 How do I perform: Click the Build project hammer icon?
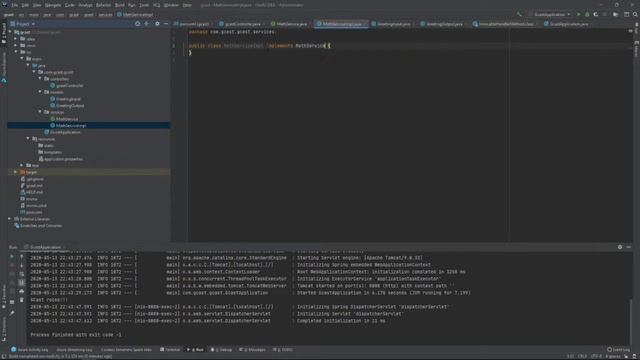click(519, 14)
